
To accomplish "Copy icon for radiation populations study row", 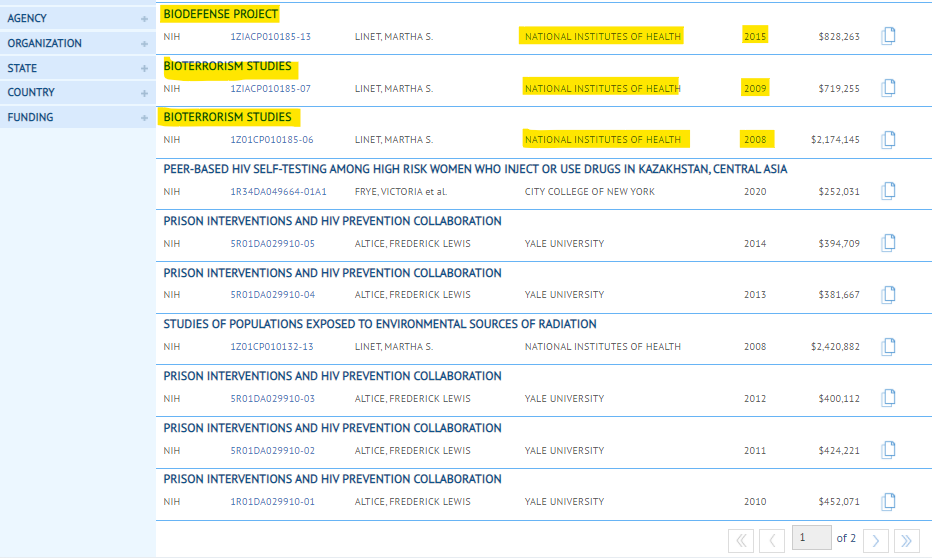I will click(888, 346).
